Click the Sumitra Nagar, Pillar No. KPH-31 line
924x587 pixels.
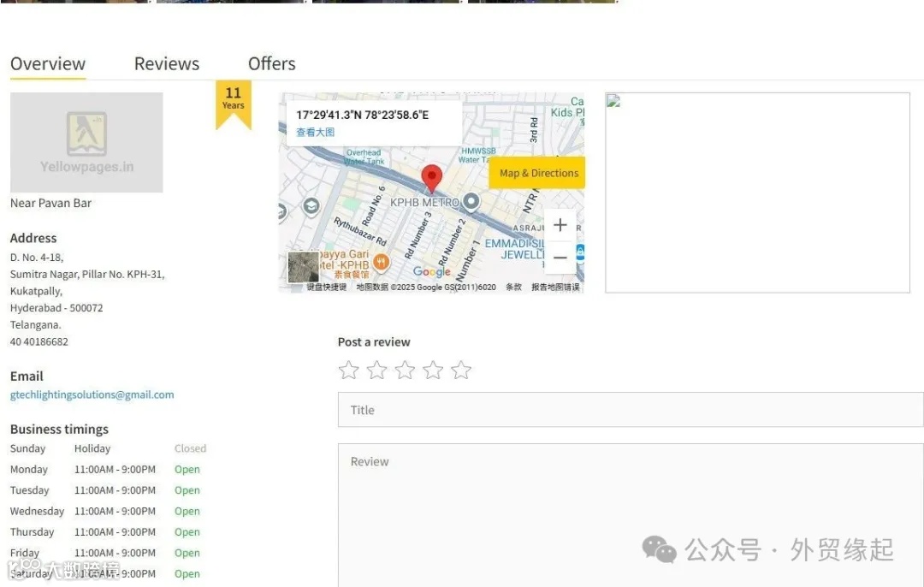[x=87, y=275]
